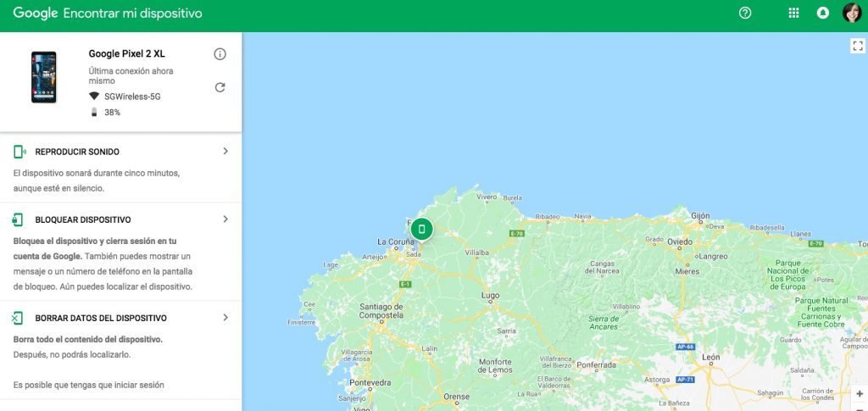Click Finisterre label on map
Image resolution: width=868 pixels, height=411 pixels.
[302, 322]
